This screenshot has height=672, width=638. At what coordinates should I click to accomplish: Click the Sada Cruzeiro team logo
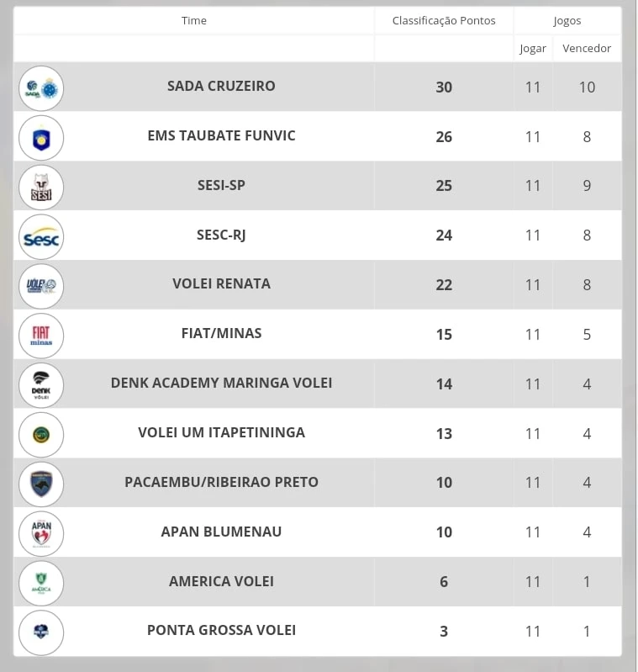click(41, 88)
